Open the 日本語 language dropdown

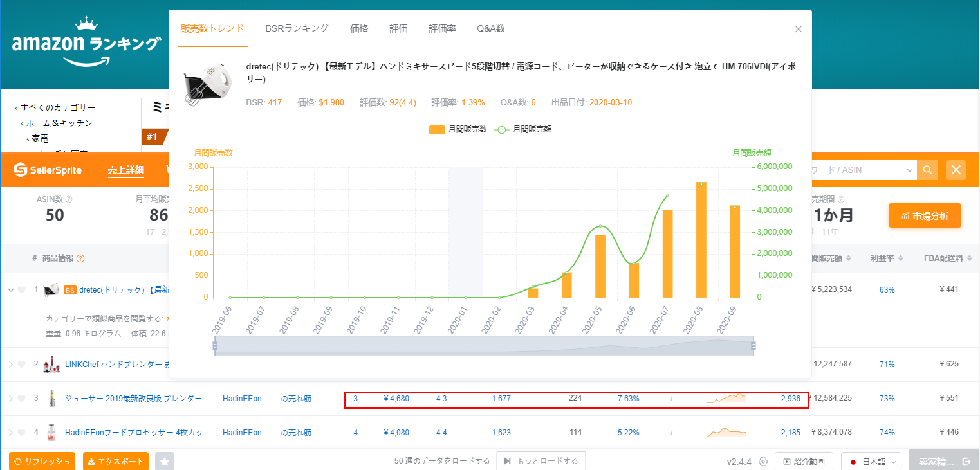tap(871, 462)
